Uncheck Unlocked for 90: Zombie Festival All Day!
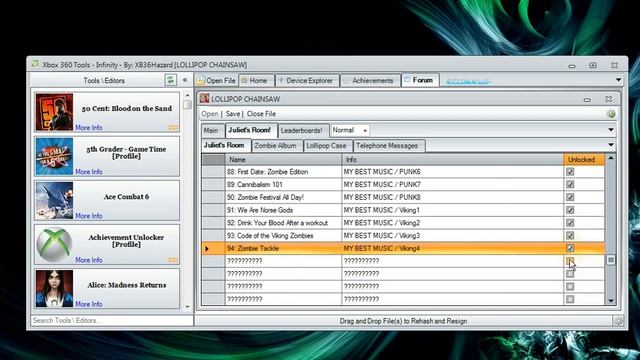Screen dimensions: 640x360 tap(570, 197)
